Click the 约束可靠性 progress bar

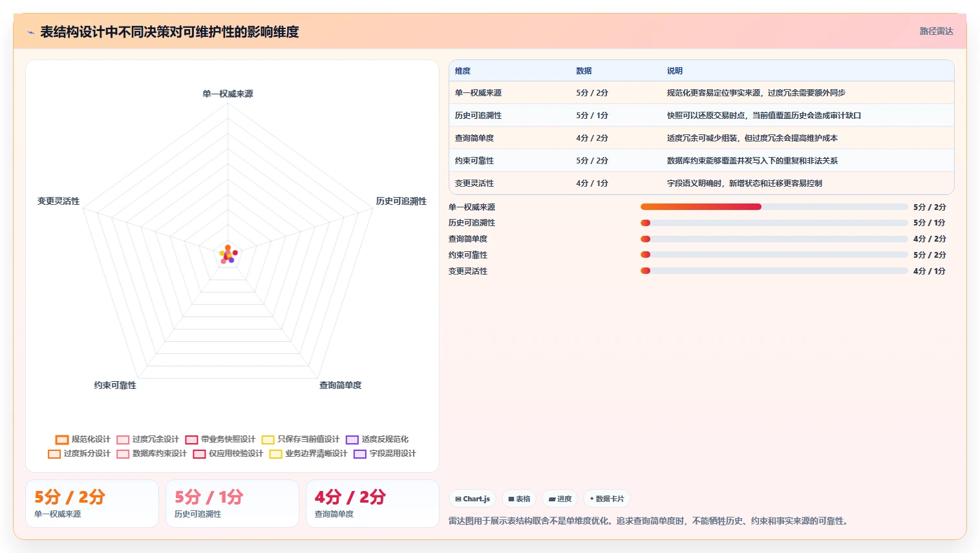774,255
